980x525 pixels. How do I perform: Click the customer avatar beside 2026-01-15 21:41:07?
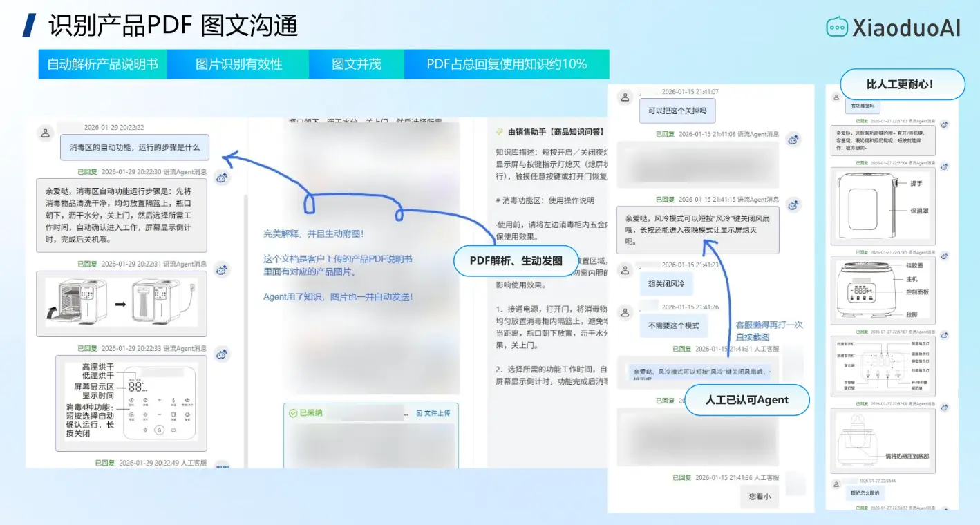[x=625, y=97]
